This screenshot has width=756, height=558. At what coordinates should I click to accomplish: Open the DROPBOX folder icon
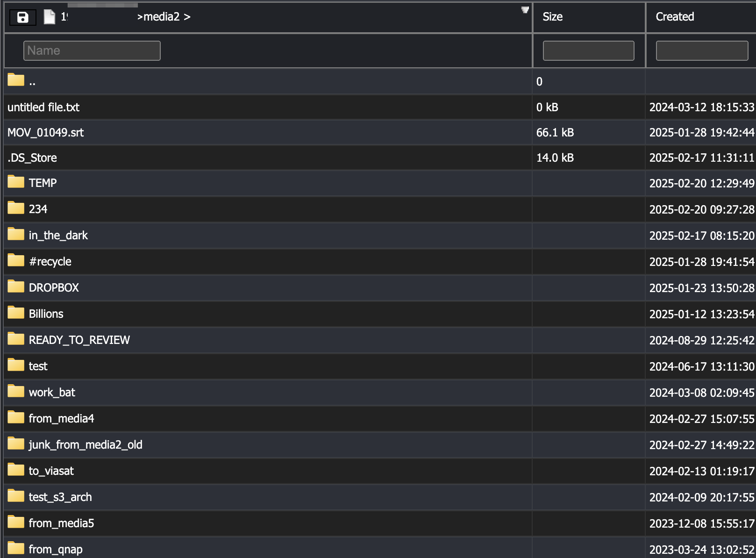tap(16, 286)
